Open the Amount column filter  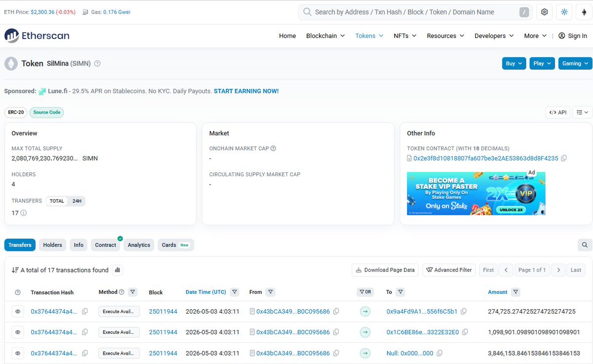tap(515, 292)
